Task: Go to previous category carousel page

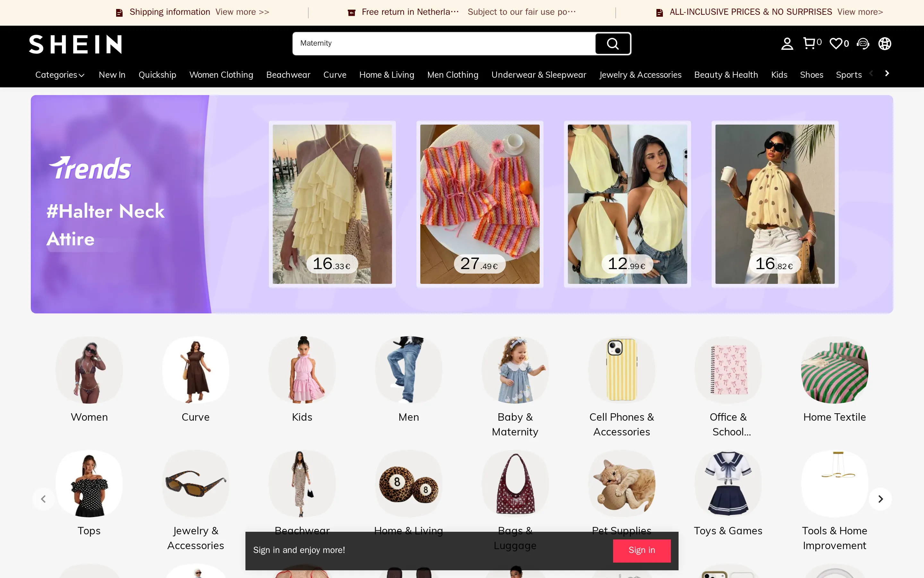Action: tap(44, 499)
